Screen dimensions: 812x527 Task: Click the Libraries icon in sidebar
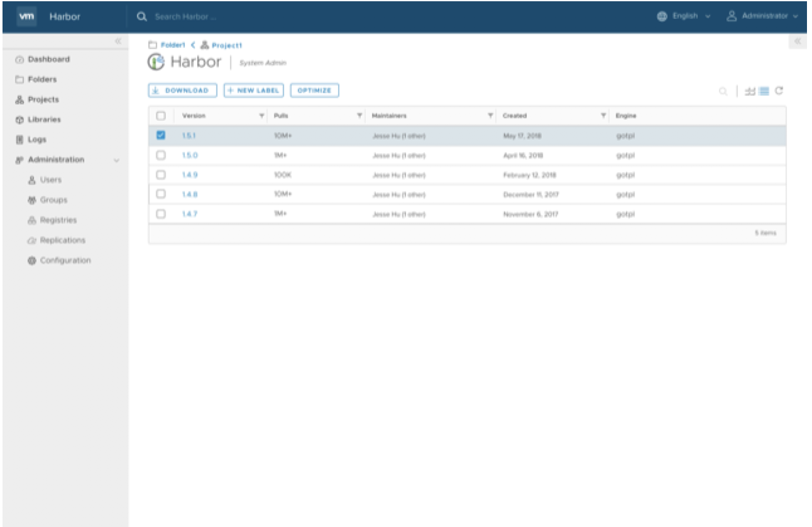[19, 120]
